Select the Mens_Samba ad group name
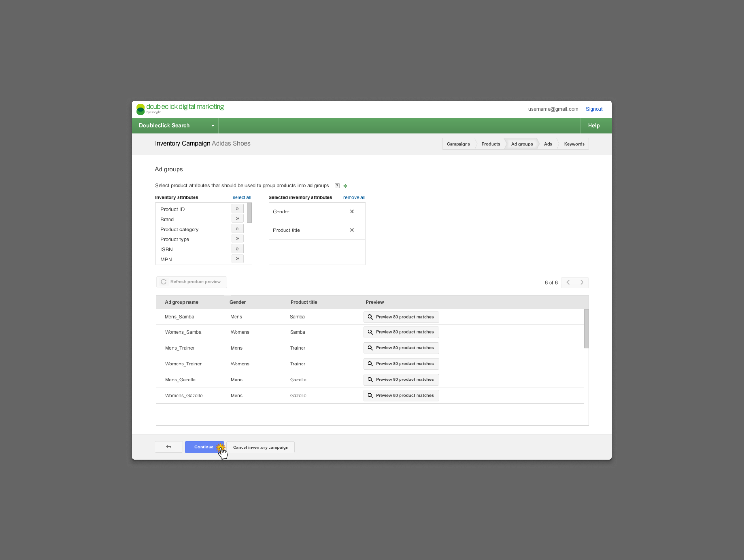The width and height of the screenshot is (744, 560). point(179,317)
